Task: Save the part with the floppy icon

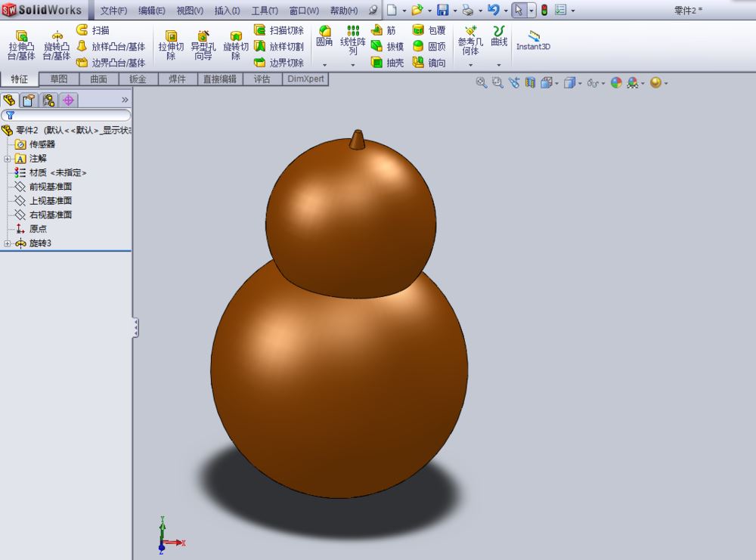Action: (x=442, y=10)
